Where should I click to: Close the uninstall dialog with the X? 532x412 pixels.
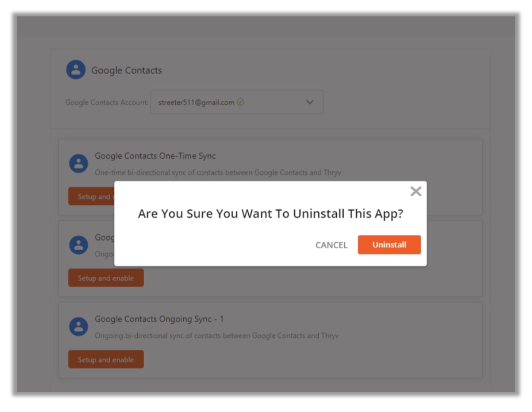415,192
